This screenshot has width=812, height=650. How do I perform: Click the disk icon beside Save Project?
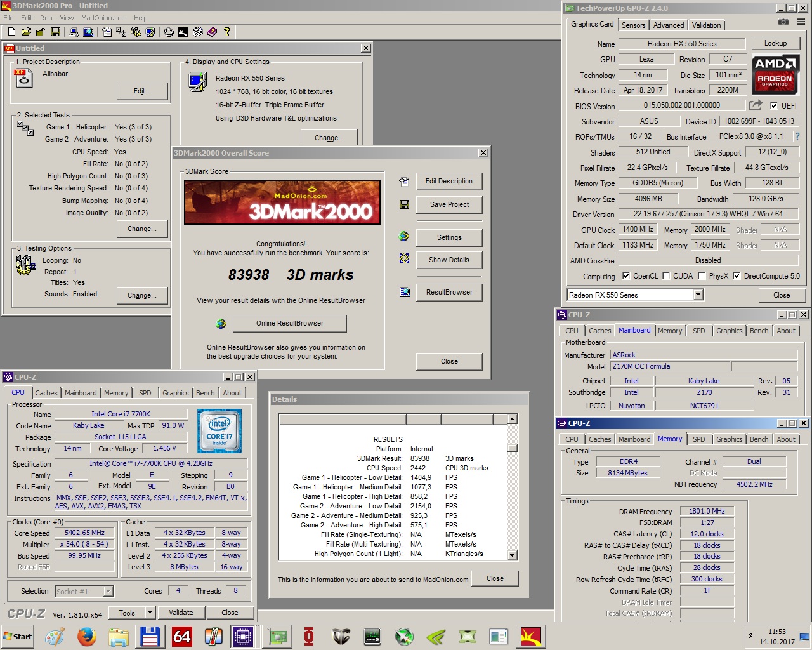point(404,204)
